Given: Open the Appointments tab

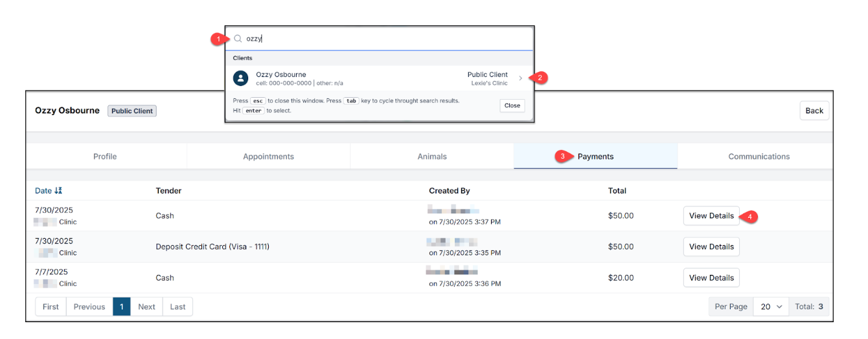Looking at the screenshot, I should (268, 157).
